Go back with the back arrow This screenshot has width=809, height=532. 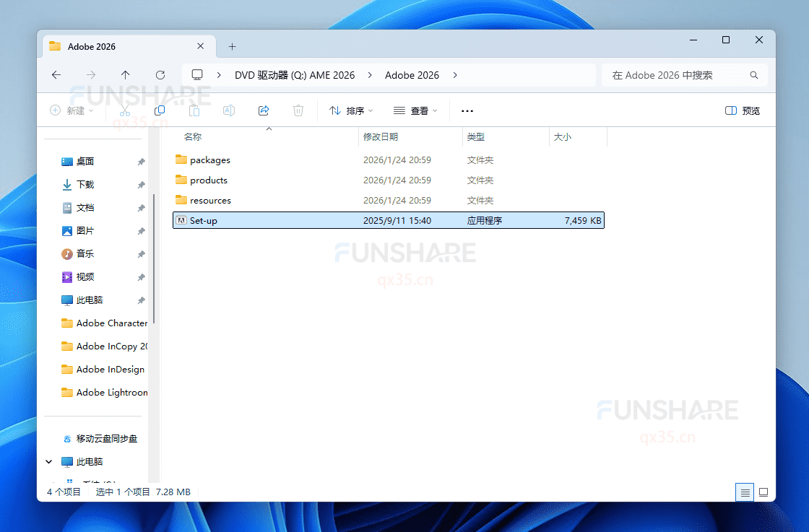[x=56, y=75]
